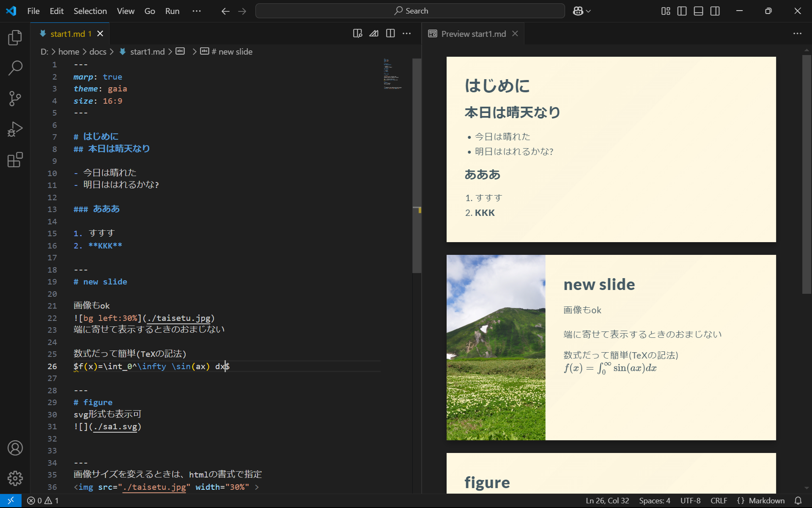Open the editor actions overflow menu
The width and height of the screenshot is (812, 508).
tap(407, 33)
